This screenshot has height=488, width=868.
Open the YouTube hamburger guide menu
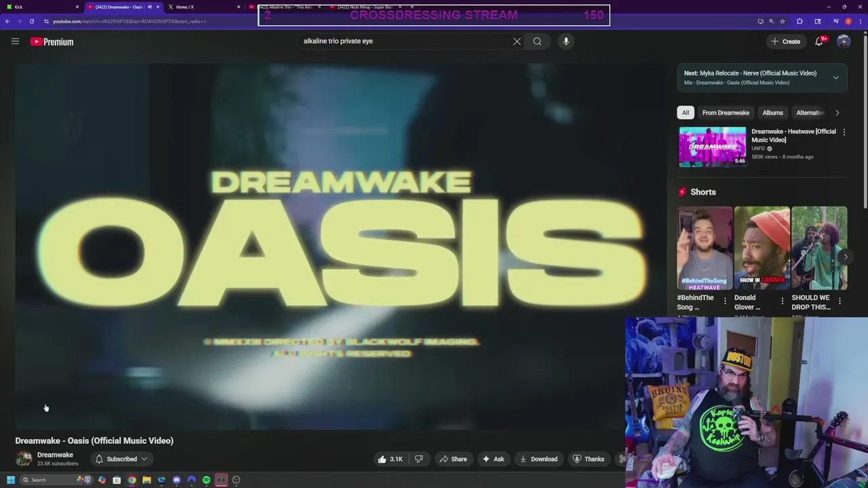point(15,41)
